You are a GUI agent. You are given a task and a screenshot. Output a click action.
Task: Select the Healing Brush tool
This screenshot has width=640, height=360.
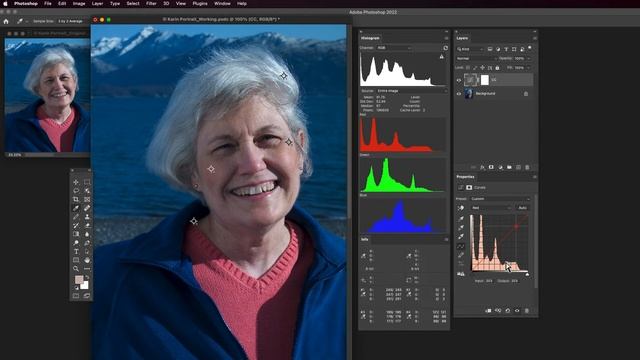coord(87,208)
